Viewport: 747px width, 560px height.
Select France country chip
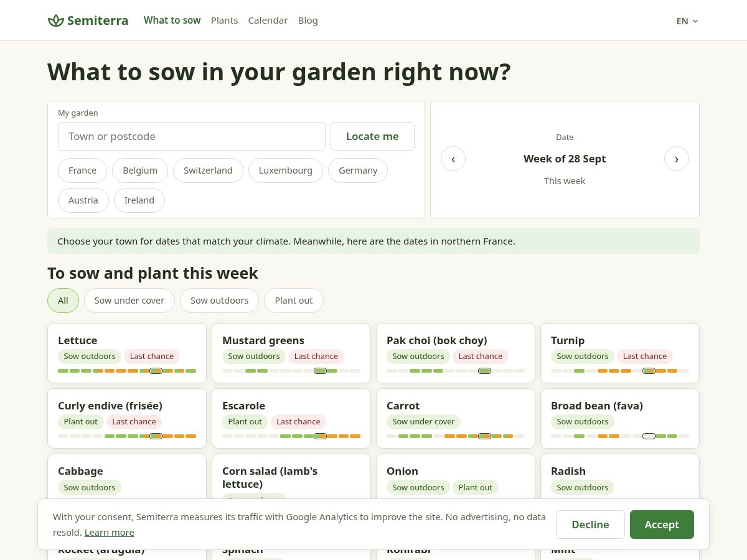[x=82, y=170]
